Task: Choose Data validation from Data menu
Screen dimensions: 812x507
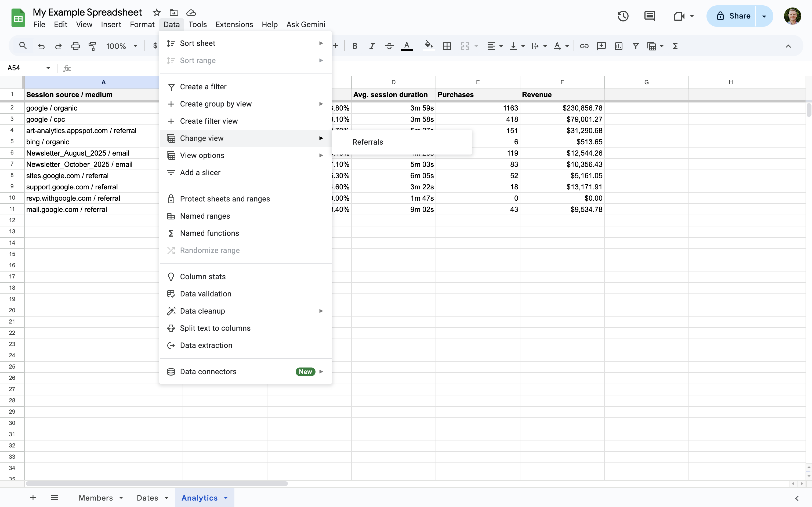Action: click(205, 294)
